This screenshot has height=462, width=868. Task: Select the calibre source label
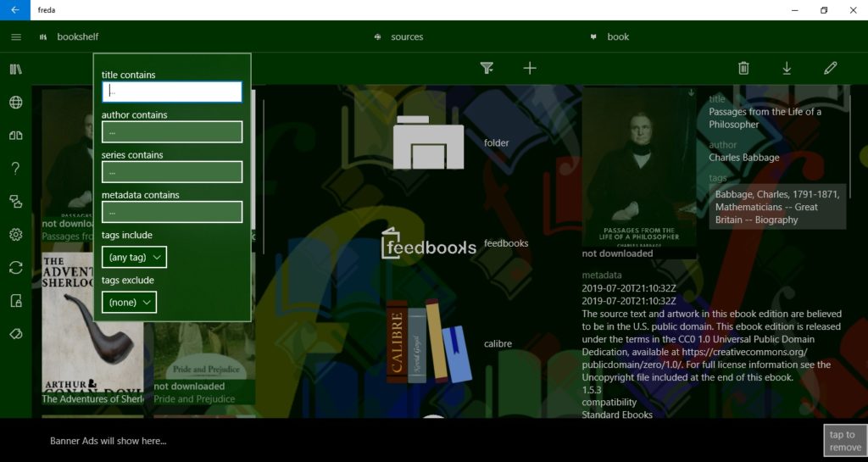[x=498, y=343]
